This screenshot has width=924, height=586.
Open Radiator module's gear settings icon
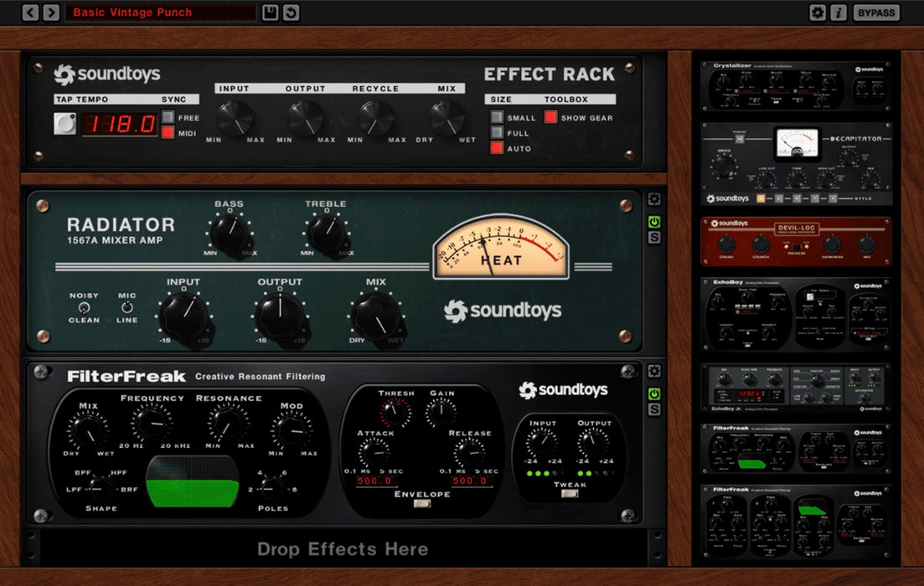click(654, 199)
